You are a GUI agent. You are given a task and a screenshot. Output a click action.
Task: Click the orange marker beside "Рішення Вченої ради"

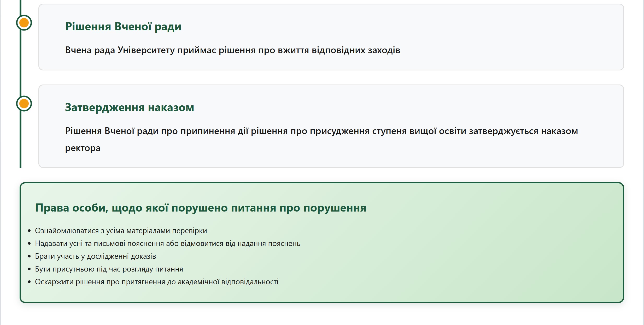(24, 23)
